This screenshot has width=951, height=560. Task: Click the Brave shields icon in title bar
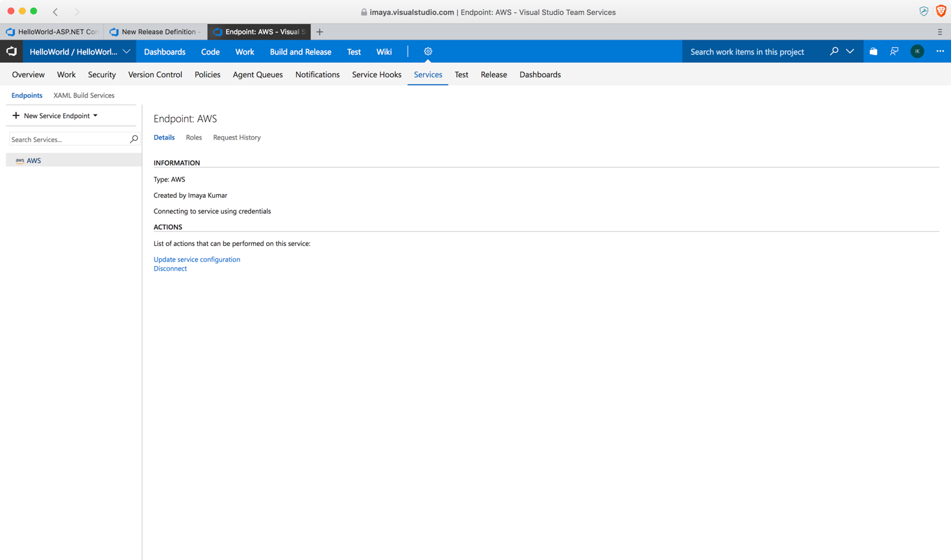[941, 11]
